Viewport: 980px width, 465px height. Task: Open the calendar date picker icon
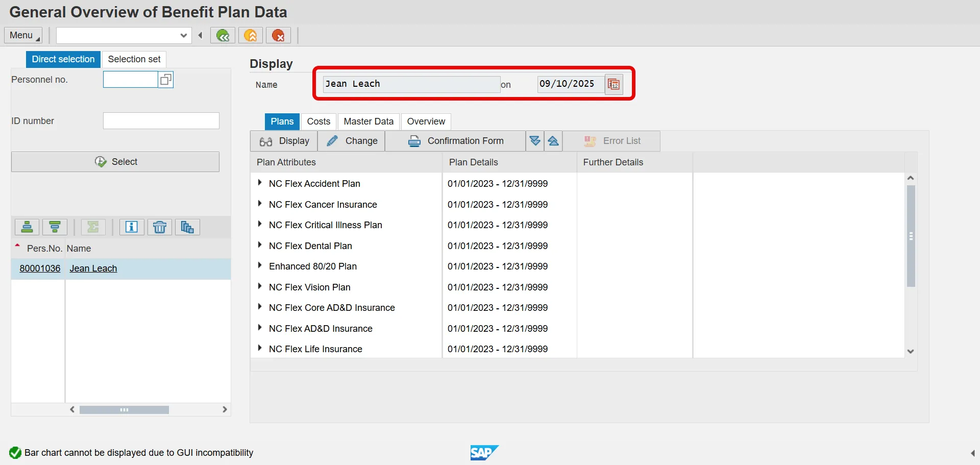(614, 84)
